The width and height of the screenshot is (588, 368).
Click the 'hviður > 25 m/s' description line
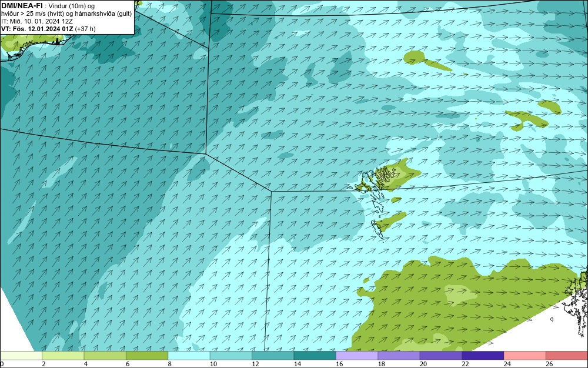click(x=66, y=14)
